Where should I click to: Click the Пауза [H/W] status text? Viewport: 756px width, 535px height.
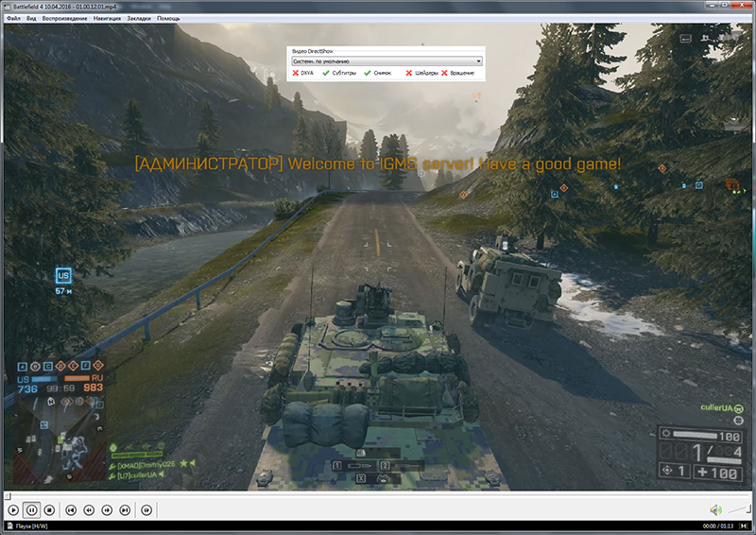[x=32, y=526]
